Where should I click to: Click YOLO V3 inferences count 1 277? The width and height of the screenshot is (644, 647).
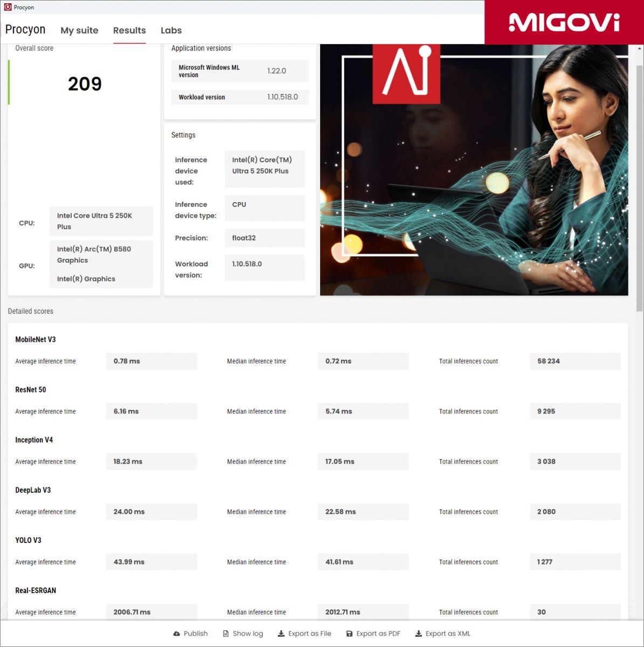click(x=576, y=562)
